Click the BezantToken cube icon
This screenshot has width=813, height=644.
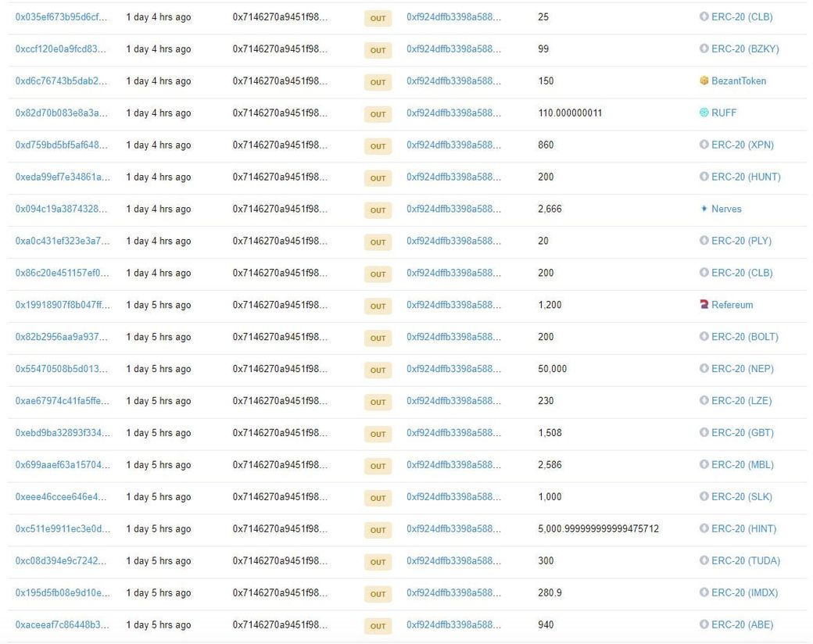coord(704,80)
